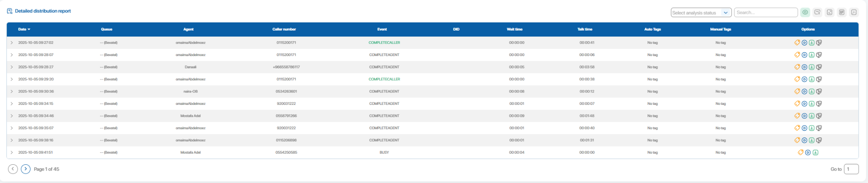
Task: Expand the 2025-10-05 09:27:02 row
Action: click(11, 42)
